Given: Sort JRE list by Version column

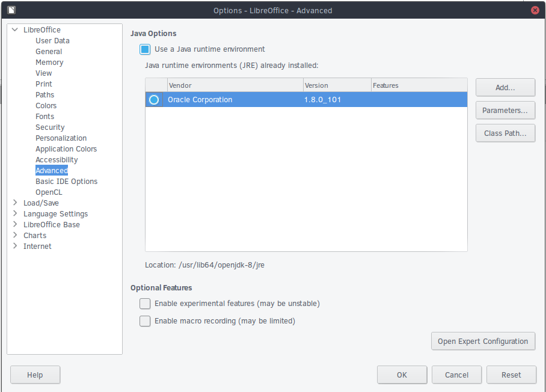Looking at the screenshot, I should point(337,85).
